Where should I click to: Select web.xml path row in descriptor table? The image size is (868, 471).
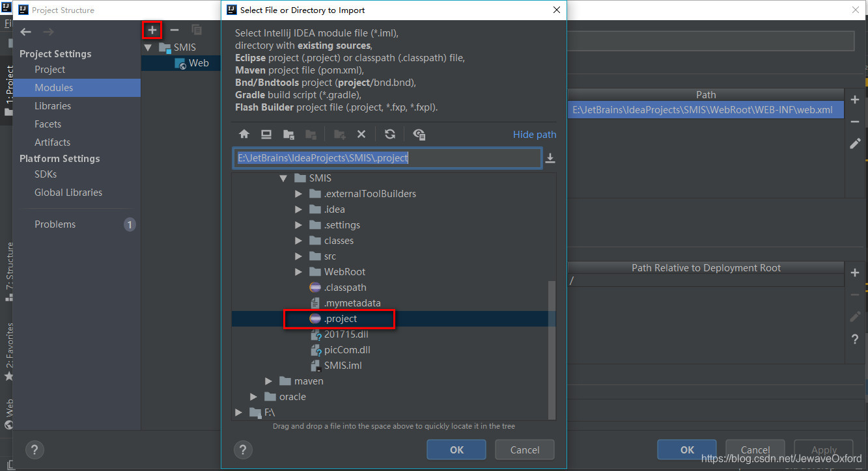pyautogui.click(x=706, y=110)
